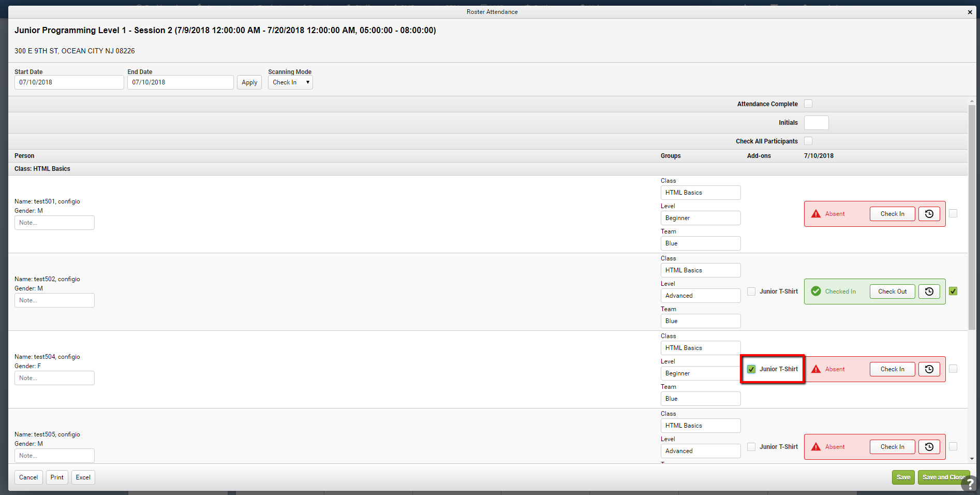Uncheck Junior T-Shirt for test504
This screenshot has height=495, width=980.
click(x=751, y=369)
